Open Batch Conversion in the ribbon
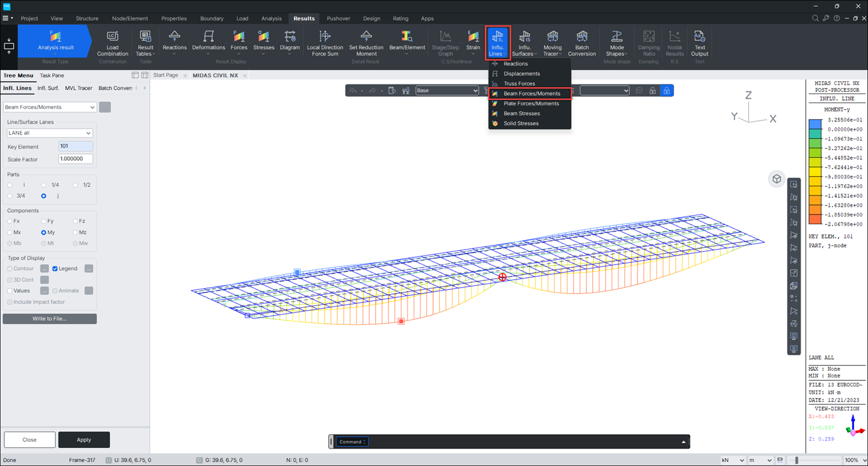The height and width of the screenshot is (466, 868). [x=582, y=43]
